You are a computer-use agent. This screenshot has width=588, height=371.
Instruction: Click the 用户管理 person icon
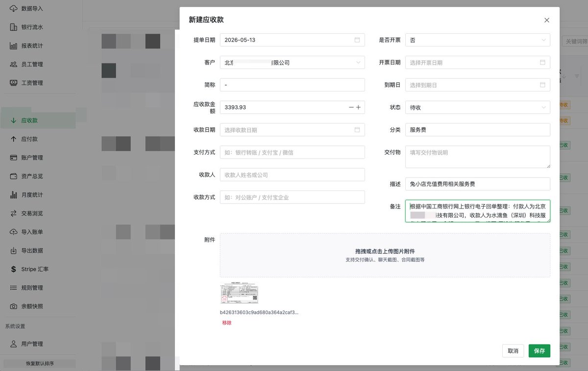point(14,344)
